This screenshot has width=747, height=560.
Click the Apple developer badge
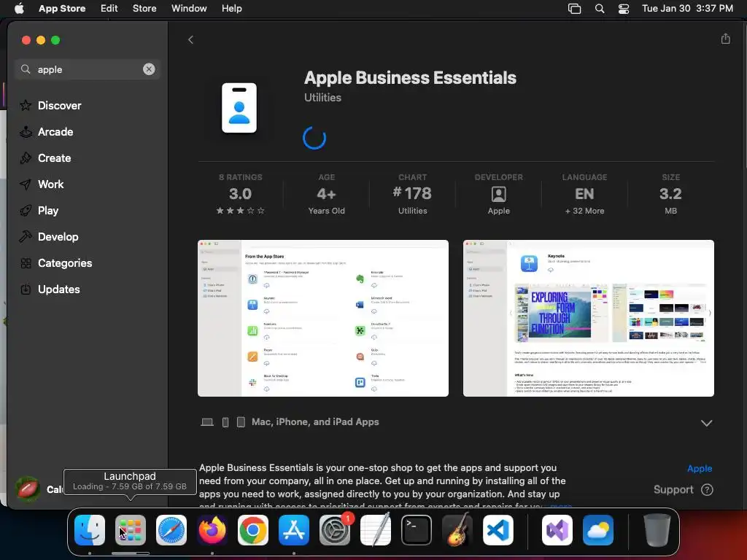[498, 194]
